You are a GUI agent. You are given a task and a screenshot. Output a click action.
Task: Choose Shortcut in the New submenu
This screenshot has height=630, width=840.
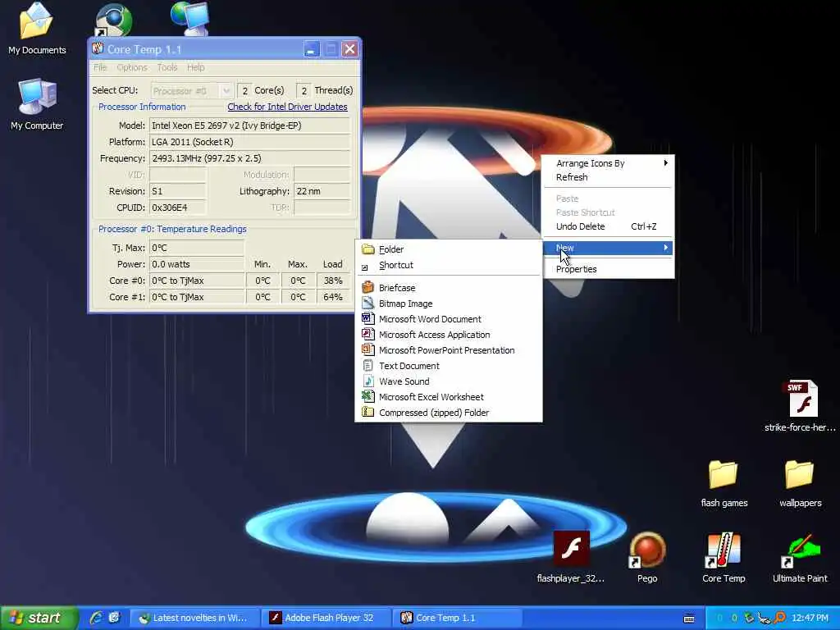tap(449, 265)
